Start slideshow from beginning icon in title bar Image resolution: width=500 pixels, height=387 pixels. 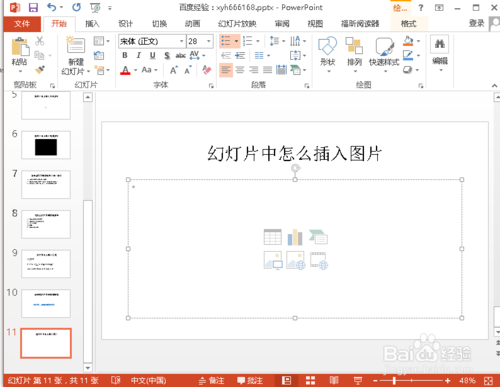point(95,7)
